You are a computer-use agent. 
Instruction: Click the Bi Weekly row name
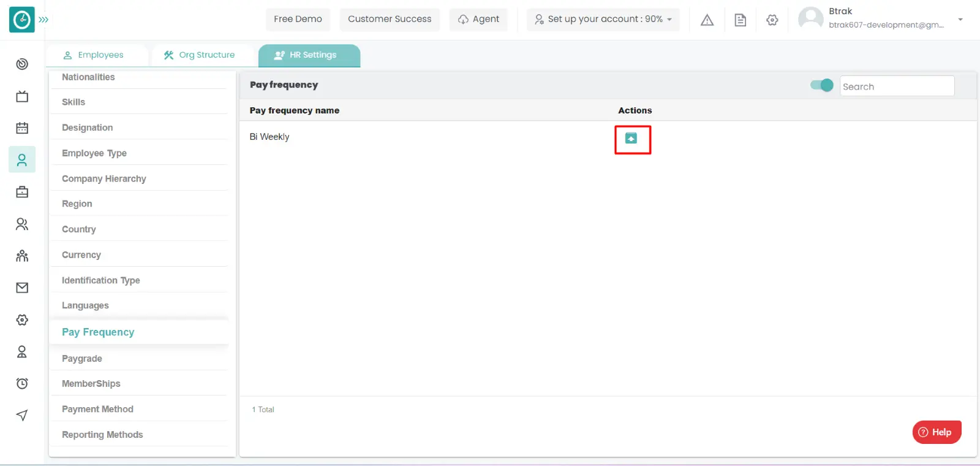click(x=269, y=137)
